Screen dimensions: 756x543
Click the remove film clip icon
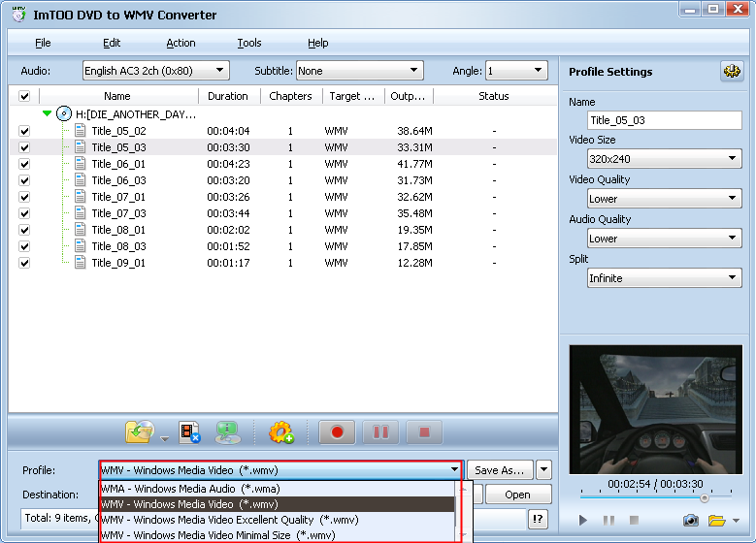[189, 432]
